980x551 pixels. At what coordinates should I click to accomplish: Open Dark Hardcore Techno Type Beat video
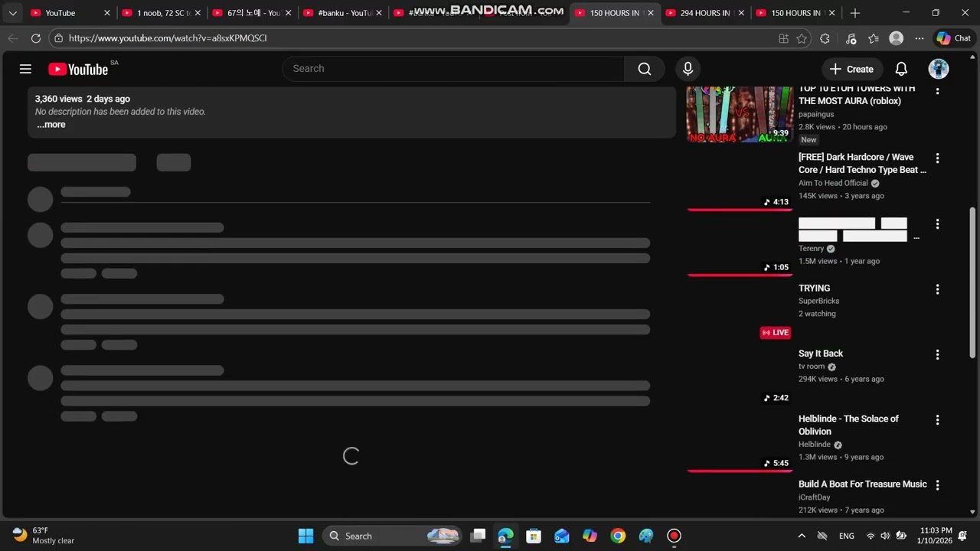[x=862, y=164]
